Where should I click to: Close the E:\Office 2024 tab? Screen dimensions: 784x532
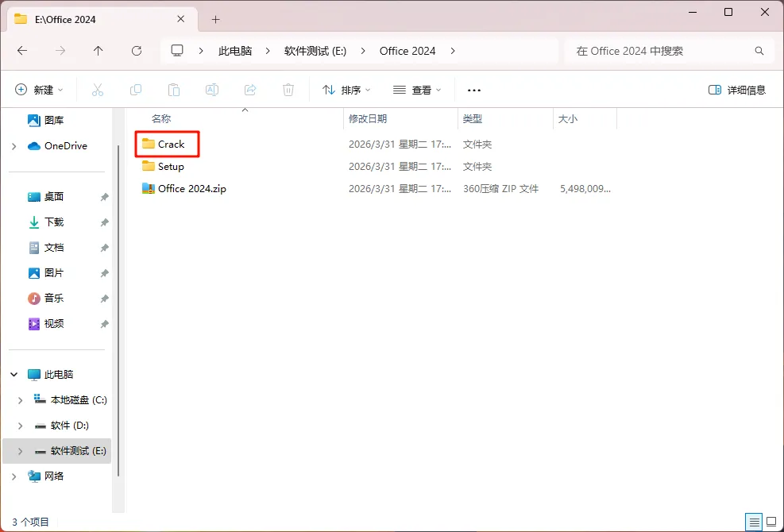pyautogui.click(x=181, y=19)
